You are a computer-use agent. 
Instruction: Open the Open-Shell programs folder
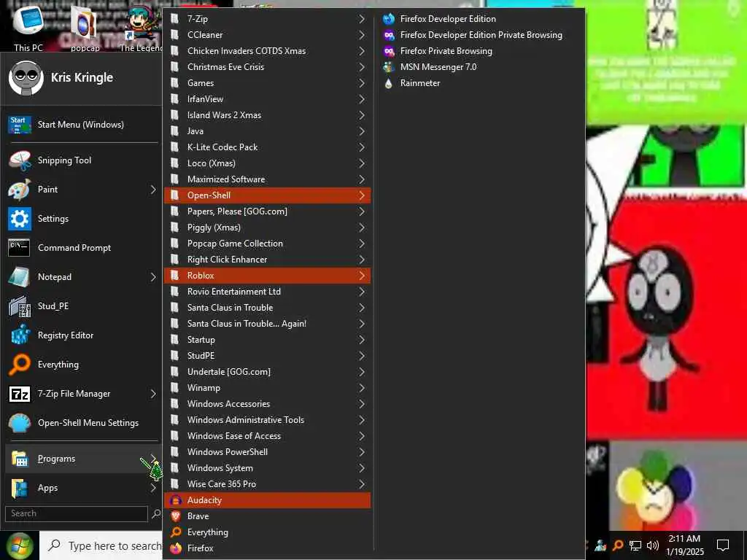pyautogui.click(x=267, y=195)
